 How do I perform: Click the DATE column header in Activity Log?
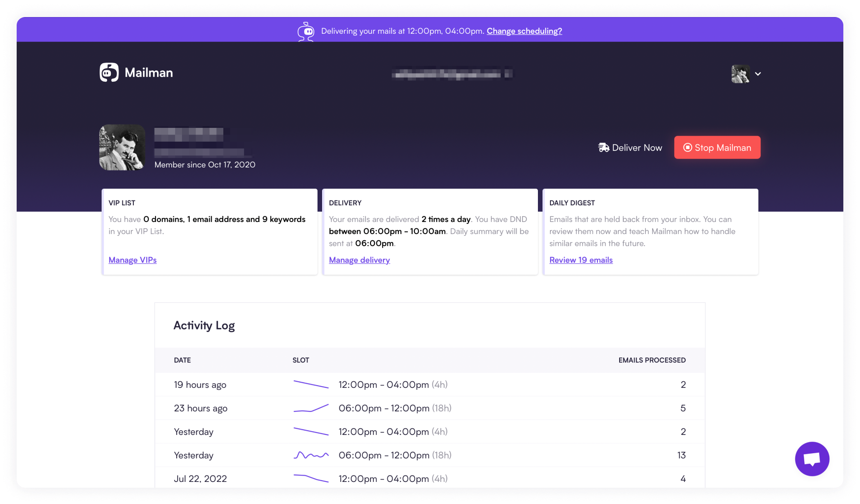point(182,360)
